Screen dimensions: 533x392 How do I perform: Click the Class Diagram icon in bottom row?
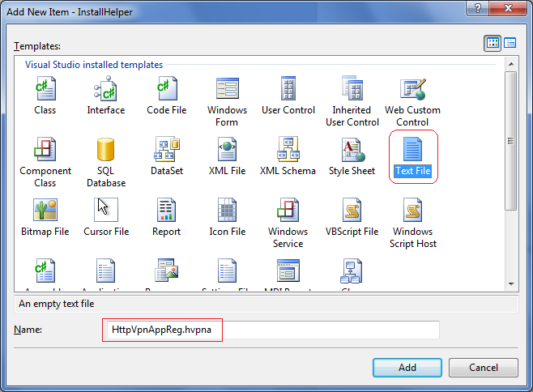(x=351, y=271)
